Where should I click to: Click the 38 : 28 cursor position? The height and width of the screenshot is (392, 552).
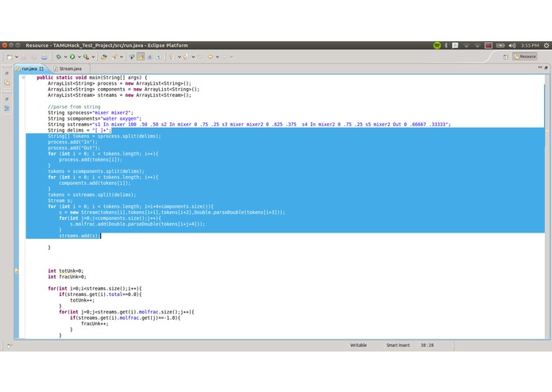427,345
